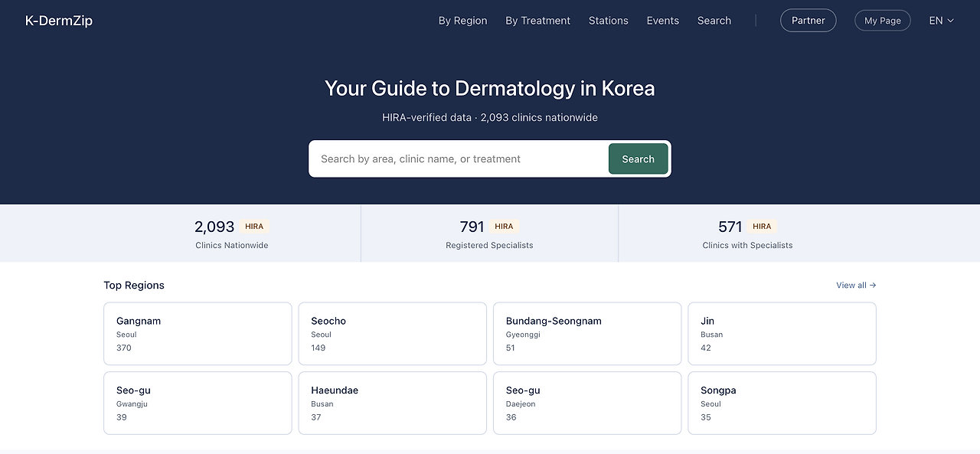Open the Search page from navigation

point(714,21)
